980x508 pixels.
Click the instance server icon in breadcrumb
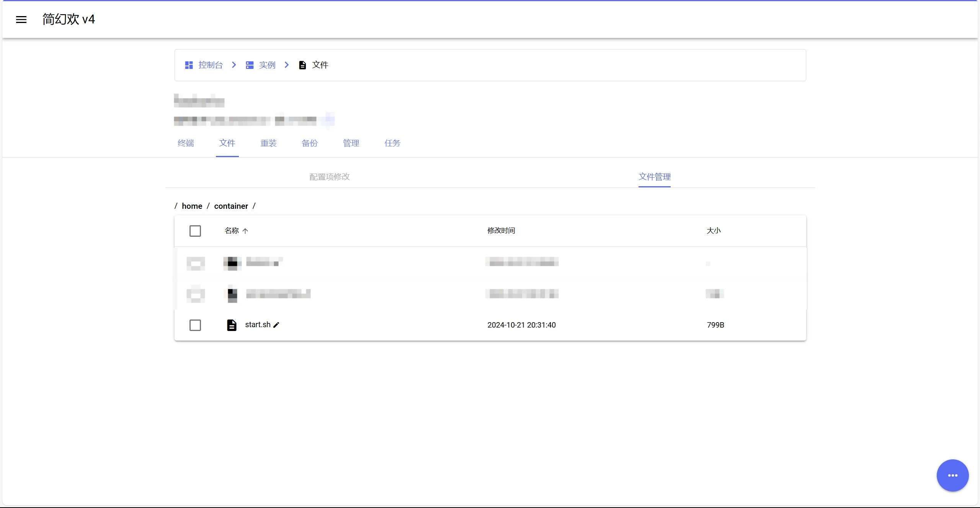pyautogui.click(x=250, y=65)
